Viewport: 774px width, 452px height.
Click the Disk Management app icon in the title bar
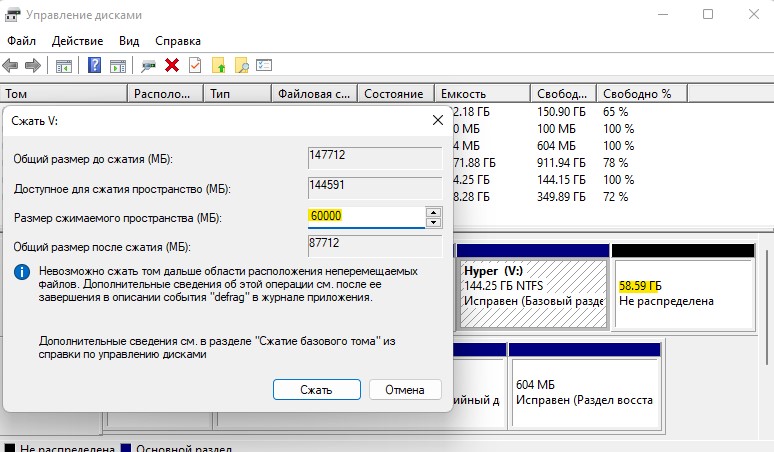coord(12,15)
